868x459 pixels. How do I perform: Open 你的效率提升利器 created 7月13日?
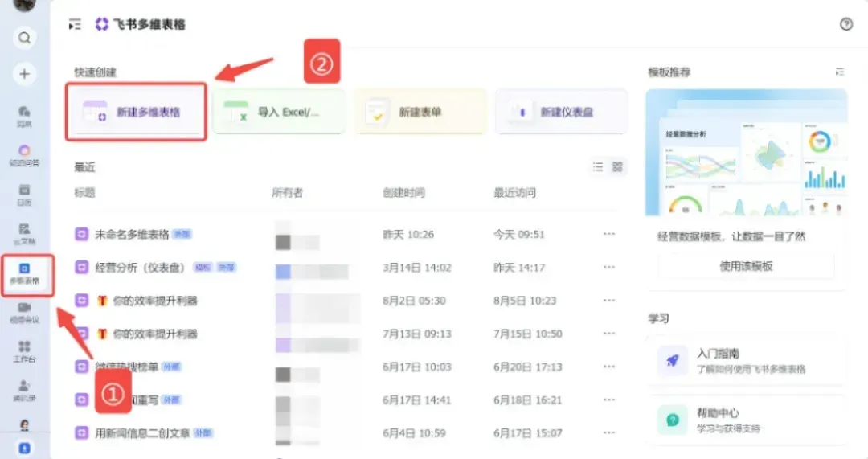click(155, 334)
